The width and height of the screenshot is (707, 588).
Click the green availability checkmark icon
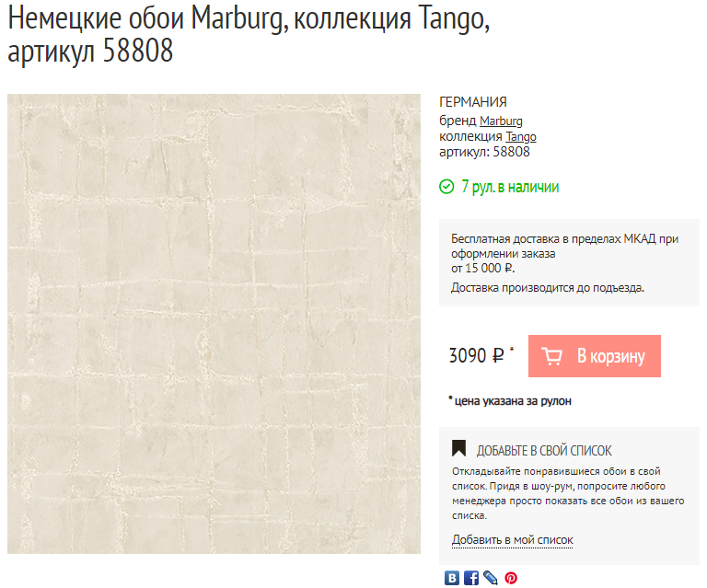point(446,187)
